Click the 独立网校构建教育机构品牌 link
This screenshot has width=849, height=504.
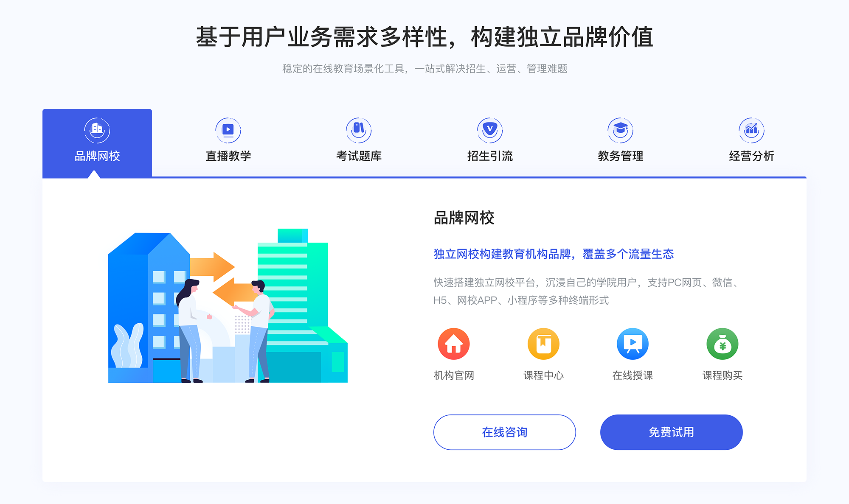click(x=504, y=254)
